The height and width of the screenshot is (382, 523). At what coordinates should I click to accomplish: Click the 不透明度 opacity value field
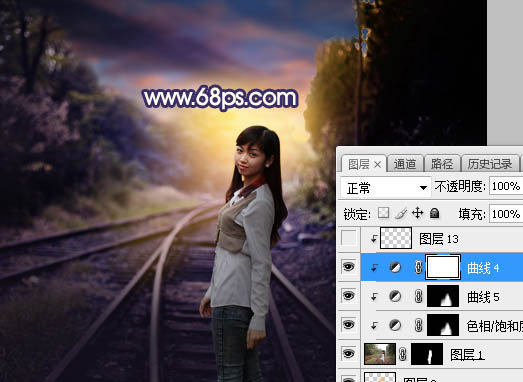coord(506,186)
